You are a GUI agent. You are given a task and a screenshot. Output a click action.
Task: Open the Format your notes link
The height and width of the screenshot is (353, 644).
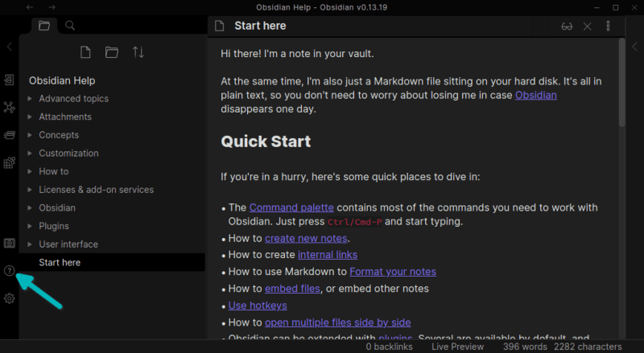(x=392, y=272)
